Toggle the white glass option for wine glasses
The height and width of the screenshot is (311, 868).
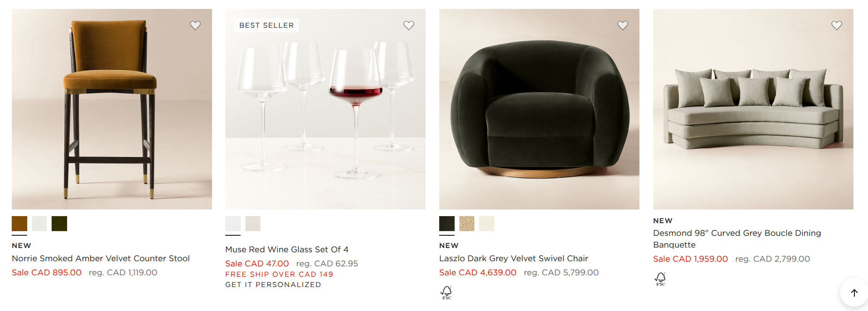pyautogui.click(x=232, y=224)
